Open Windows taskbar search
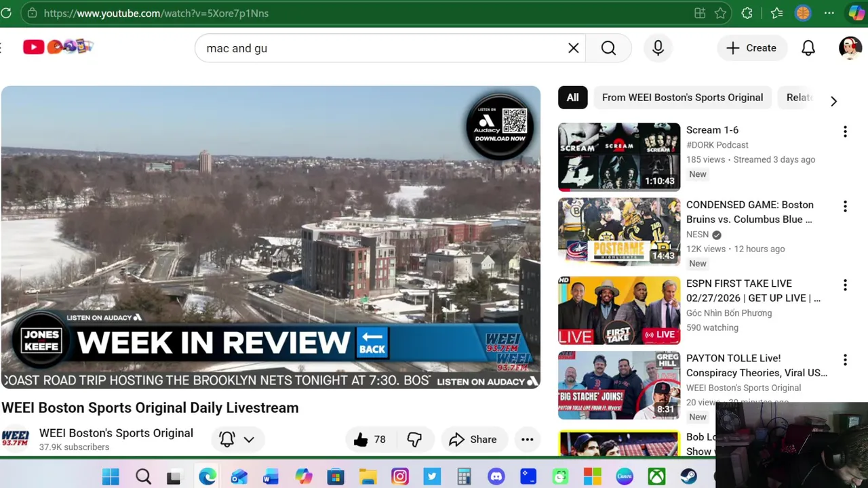Image resolution: width=868 pixels, height=488 pixels. 143,476
